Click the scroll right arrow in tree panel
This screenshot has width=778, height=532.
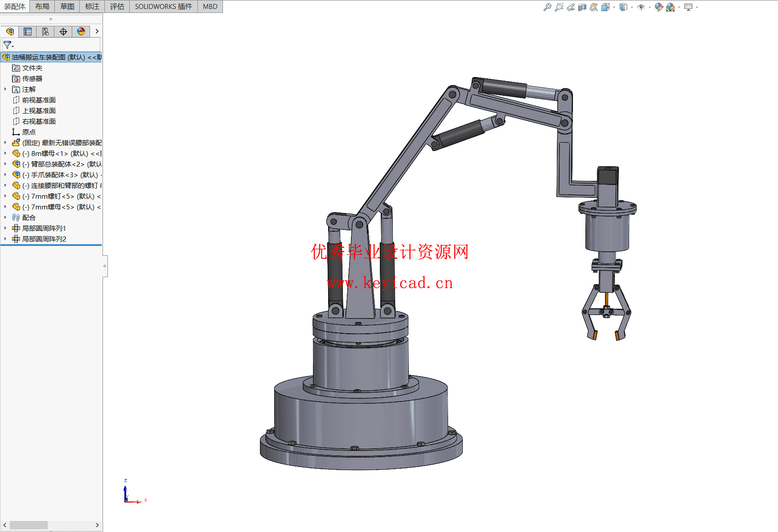tap(97, 525)
